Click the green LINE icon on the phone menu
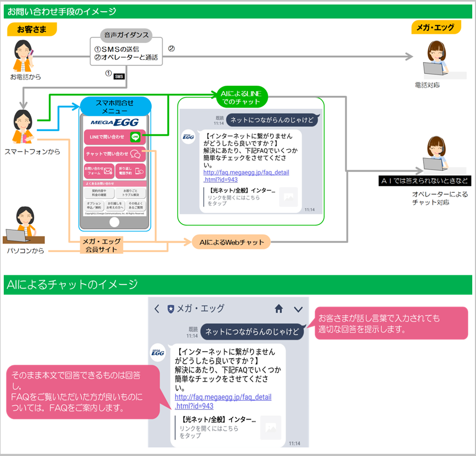 click(135, 137)
